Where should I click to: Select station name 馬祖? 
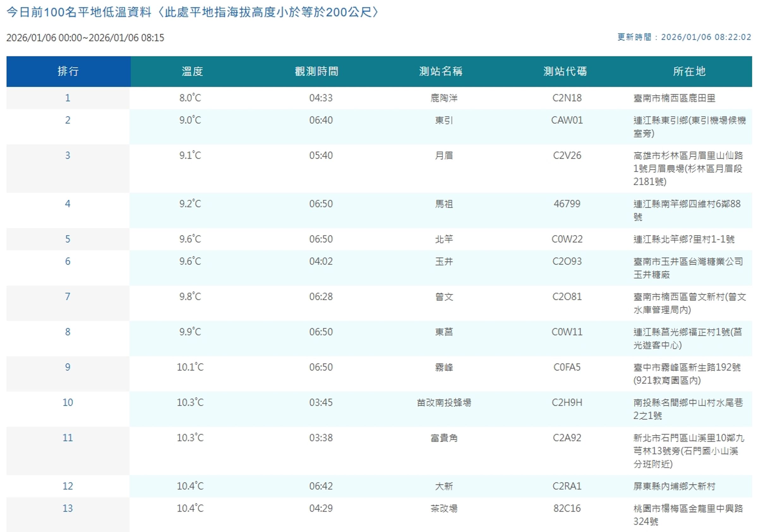[444, 204]
